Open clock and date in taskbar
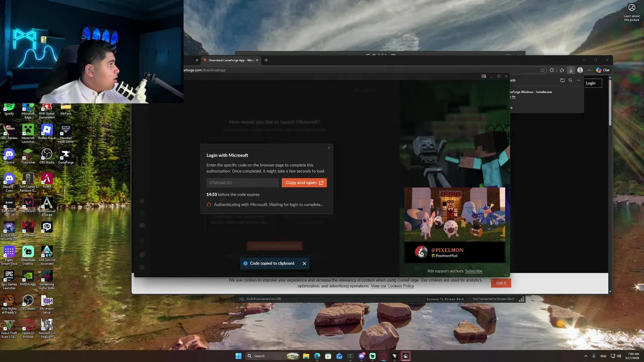The width and height of the screenshot is (644, 362). (633, 356)
